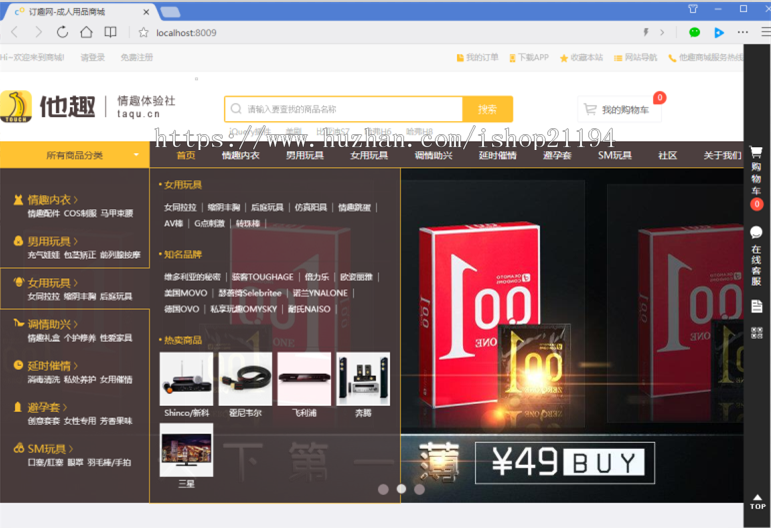Click the document icon in right sidebar
The image size is (771, 528).
tap(756, 307)
